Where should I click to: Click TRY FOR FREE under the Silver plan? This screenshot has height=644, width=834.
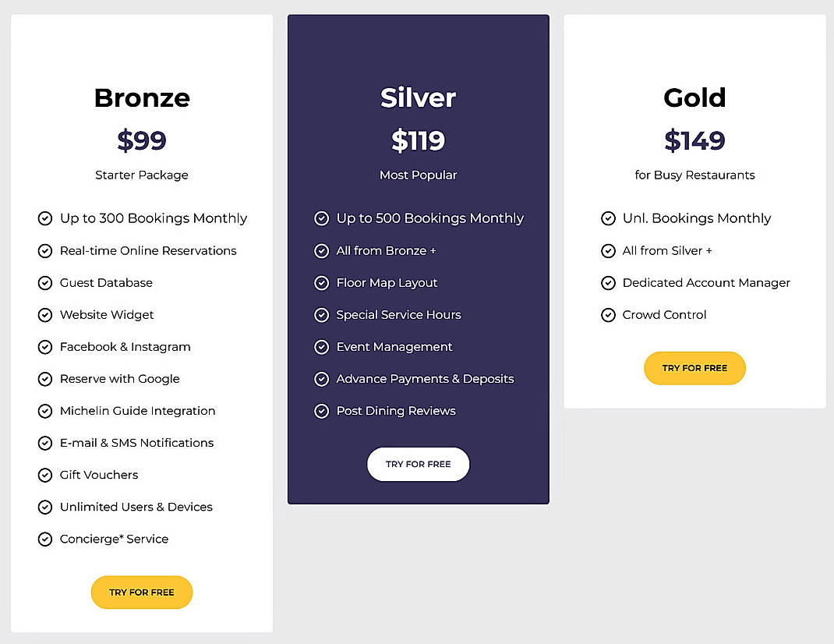click(418, 464)
